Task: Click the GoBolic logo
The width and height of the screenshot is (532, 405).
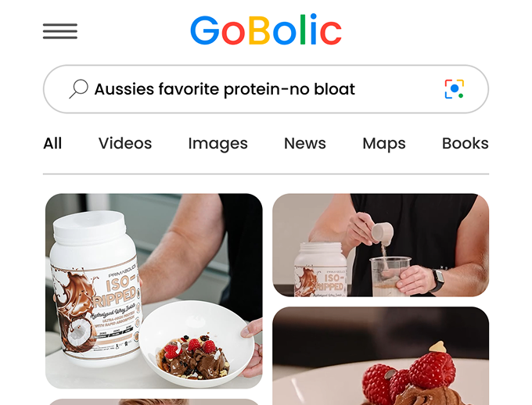Action: click(266, 30)
